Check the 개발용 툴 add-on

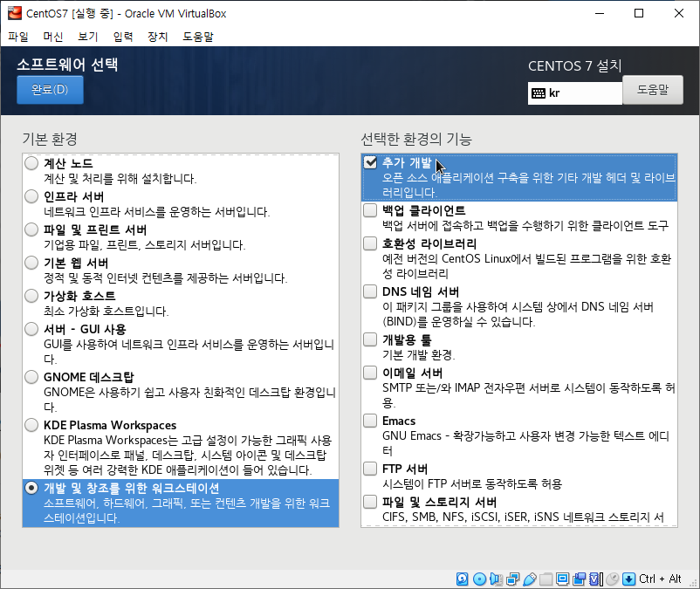point(370,339)
